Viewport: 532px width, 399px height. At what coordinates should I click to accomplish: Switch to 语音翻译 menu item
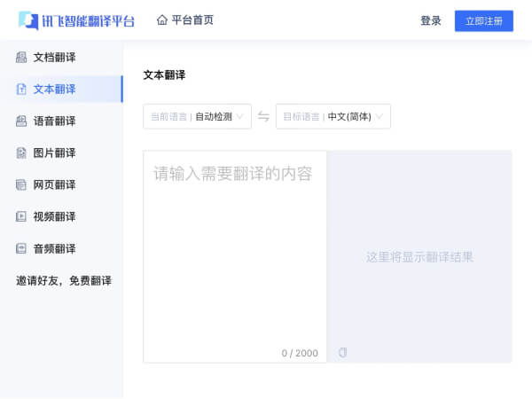point(54,121)
